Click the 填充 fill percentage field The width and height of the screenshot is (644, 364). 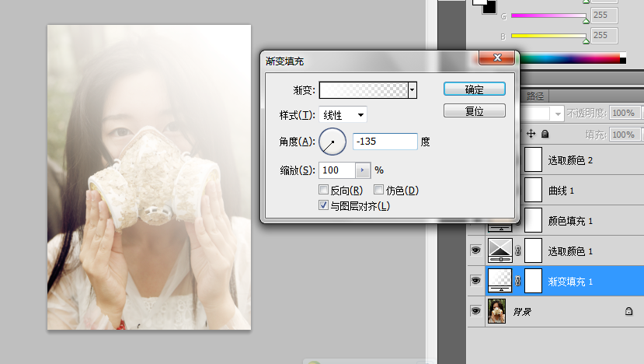click(x=625, y=135)
